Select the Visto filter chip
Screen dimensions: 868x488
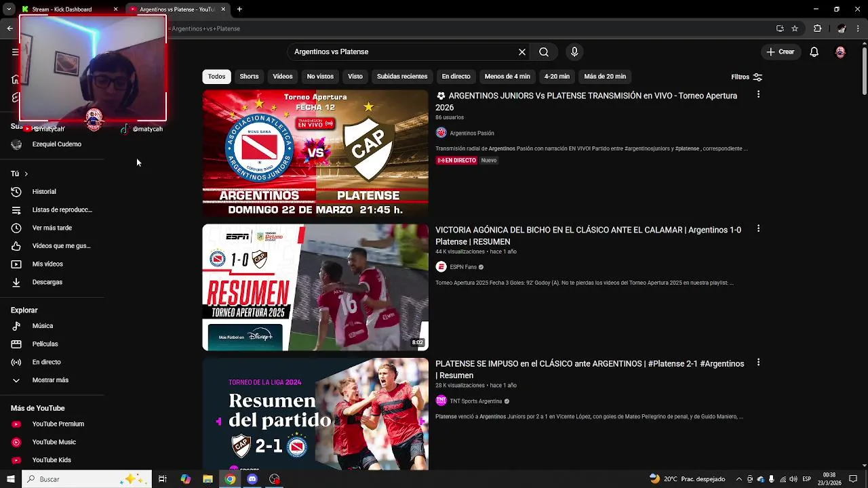355,77
